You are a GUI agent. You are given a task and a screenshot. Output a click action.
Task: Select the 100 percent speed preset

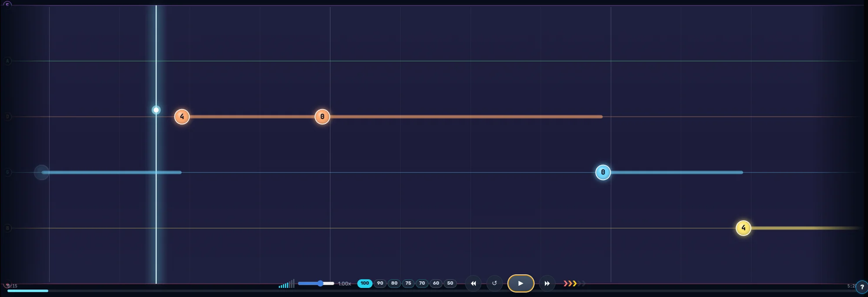pos(365,283)
